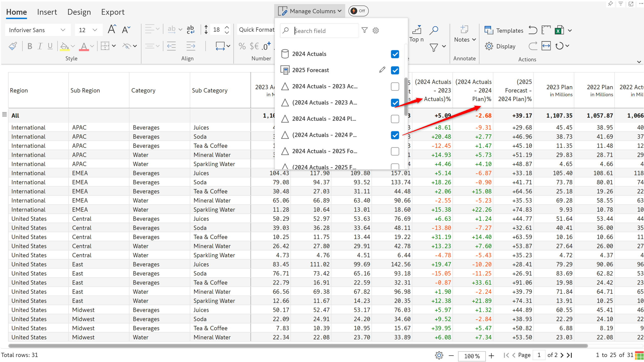Click the format painter brush icon
Screen dimensions: 644x362
click(13, 46)
